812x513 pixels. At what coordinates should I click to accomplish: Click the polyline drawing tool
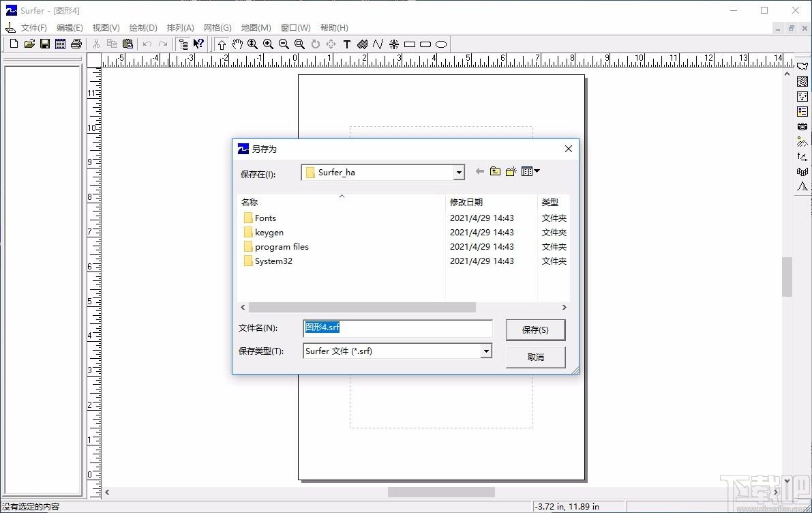click(x=378, y=44)
